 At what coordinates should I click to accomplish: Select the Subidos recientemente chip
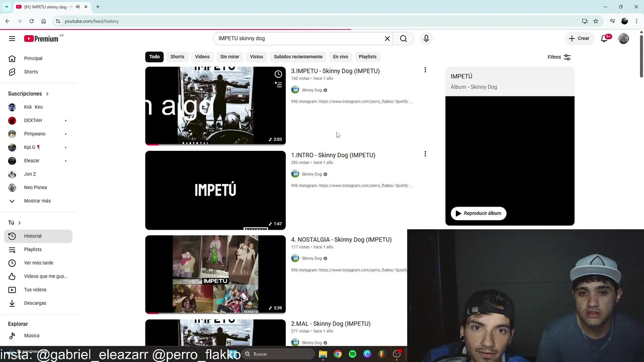coord(298,57)
